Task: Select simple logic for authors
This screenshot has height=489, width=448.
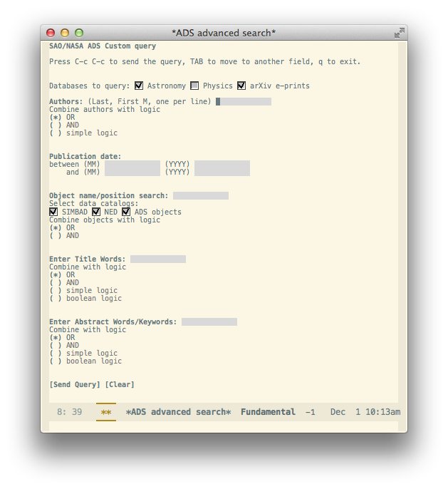Action: point(56,133)
